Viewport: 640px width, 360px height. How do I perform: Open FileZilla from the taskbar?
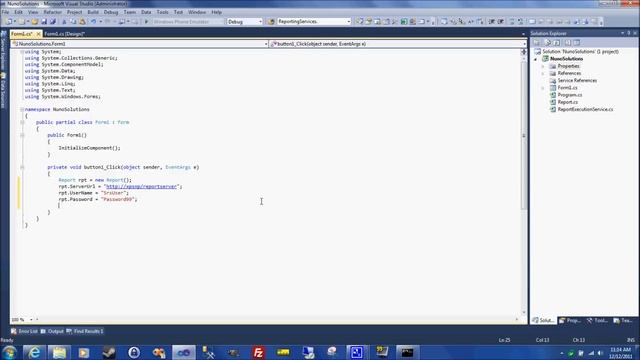tap(258, 353)
